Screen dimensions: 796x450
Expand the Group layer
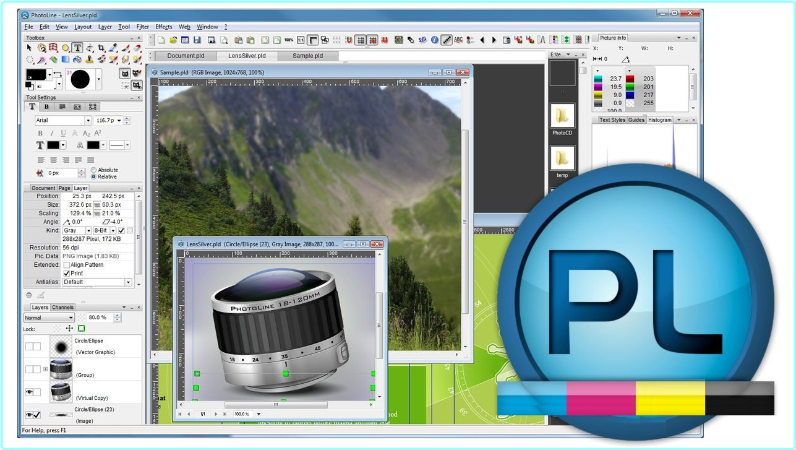[45, 369]
